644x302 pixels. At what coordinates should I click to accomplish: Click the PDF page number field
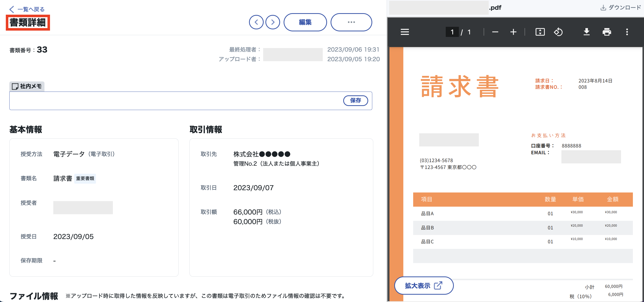[x=452, y=32]
